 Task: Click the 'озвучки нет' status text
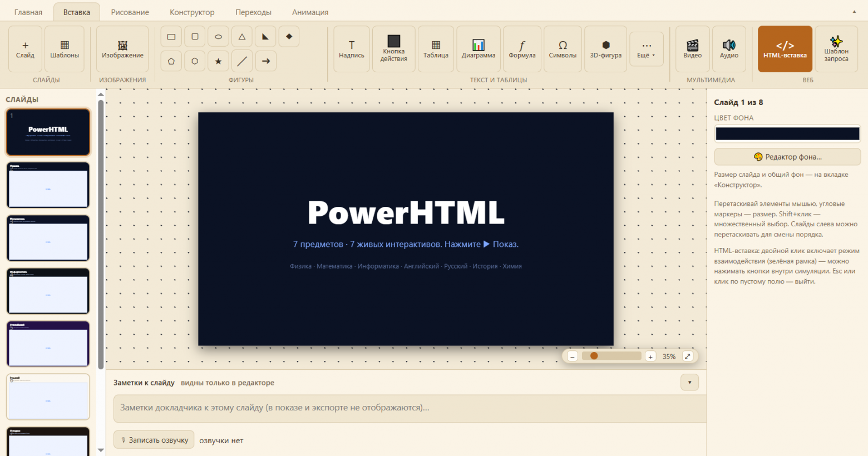221,440
